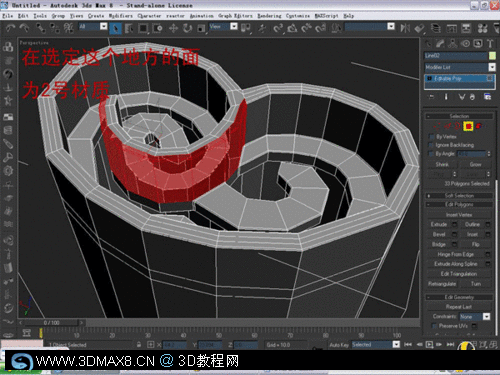The width and height of the screenshot is (500, 375).
Task: Select Edge sub-object level icon
Action: pos(447,126)
